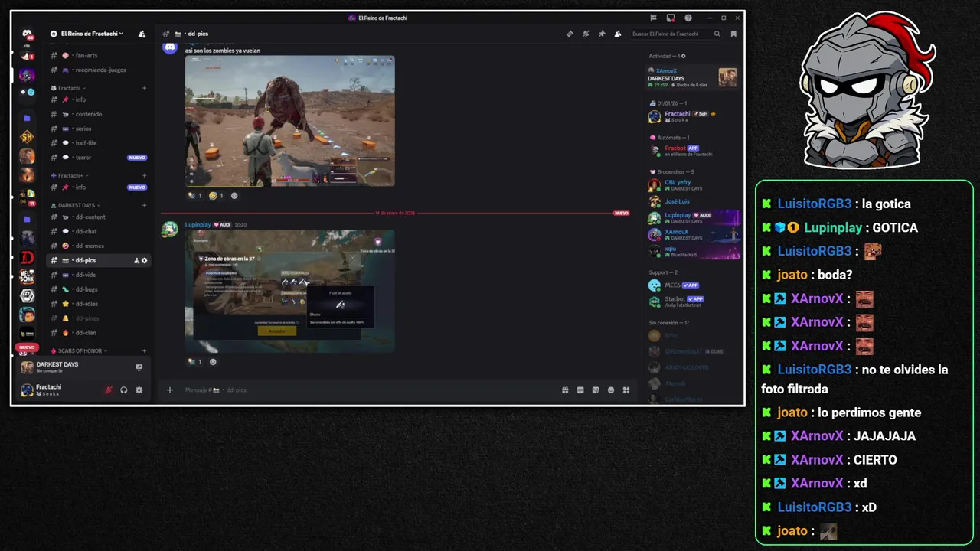Open inbox icon in Discord title bar
This screenshot has width=980, height=551.
(x=670, y=18)
